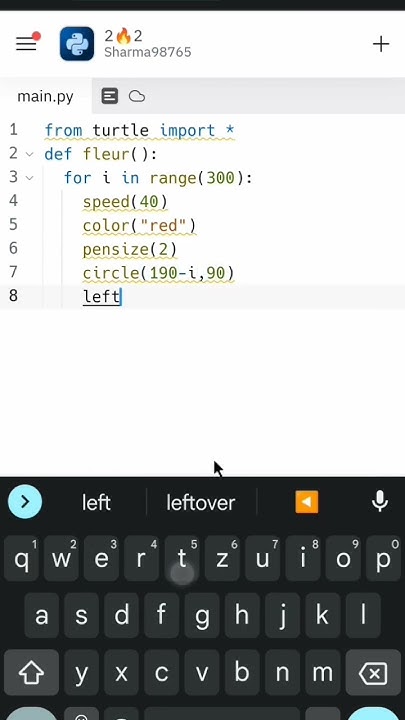This screenshot has width=405, height=720.
Task: Tap the h key
Action: point(242,616)
